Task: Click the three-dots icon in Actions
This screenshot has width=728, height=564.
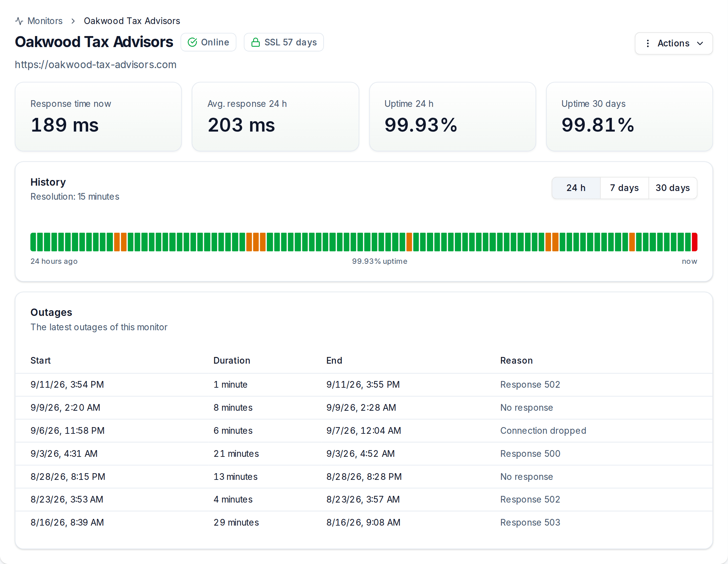Action: (x=648, y=43)
